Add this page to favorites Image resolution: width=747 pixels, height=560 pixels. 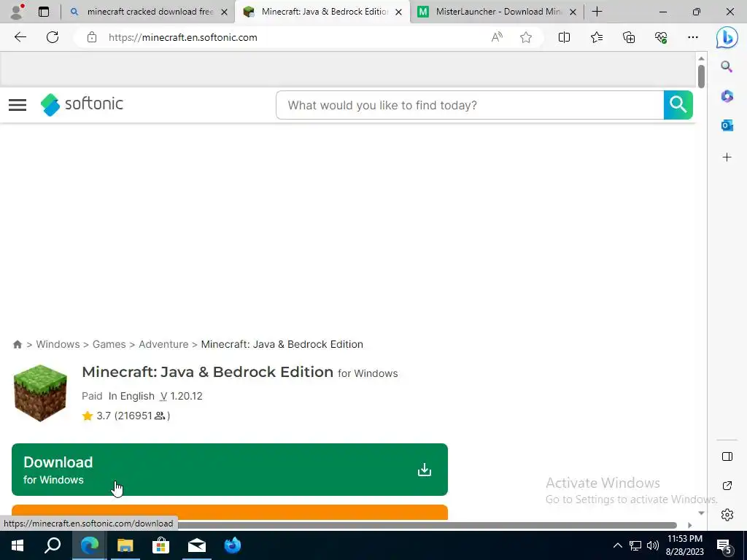point(526,37)
